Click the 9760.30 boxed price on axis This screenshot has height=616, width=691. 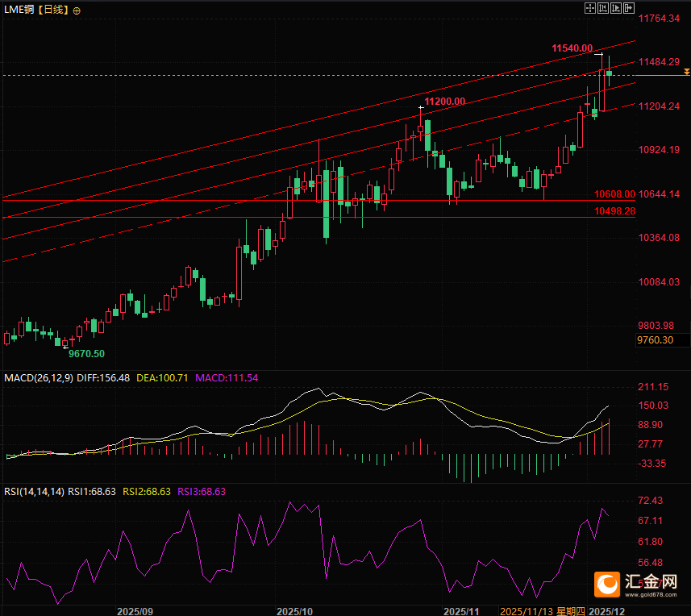pos(655,340)
